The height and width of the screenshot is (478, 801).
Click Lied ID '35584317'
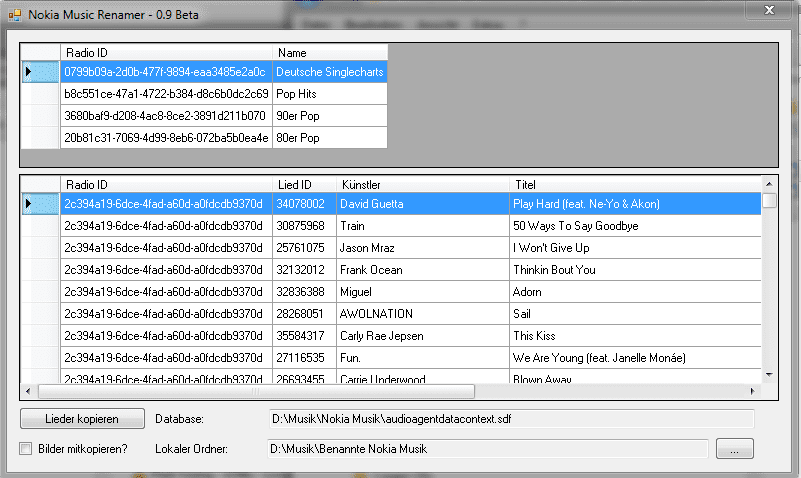(304, 336)
